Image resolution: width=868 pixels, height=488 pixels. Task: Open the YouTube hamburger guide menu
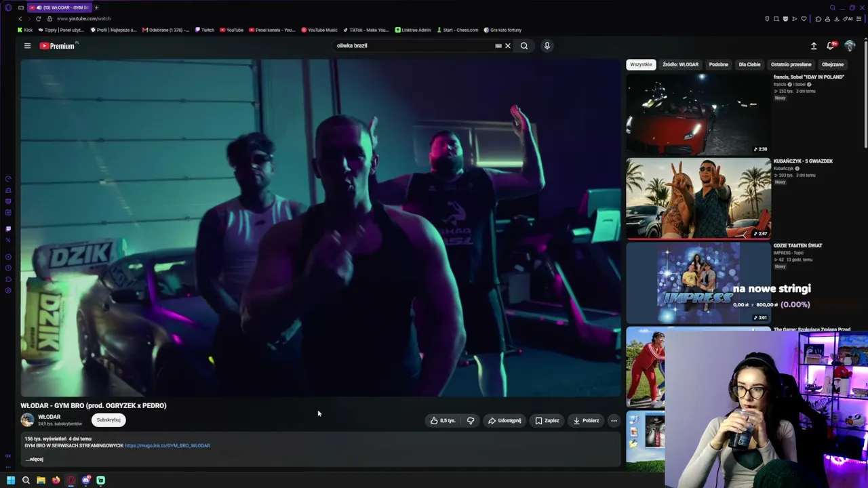click(27, 46)
